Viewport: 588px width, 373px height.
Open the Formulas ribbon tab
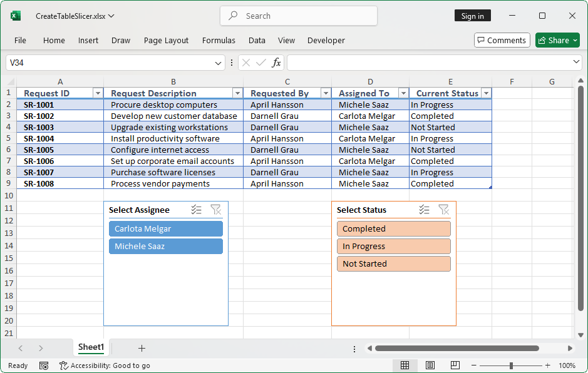click(x=219, y=40)
